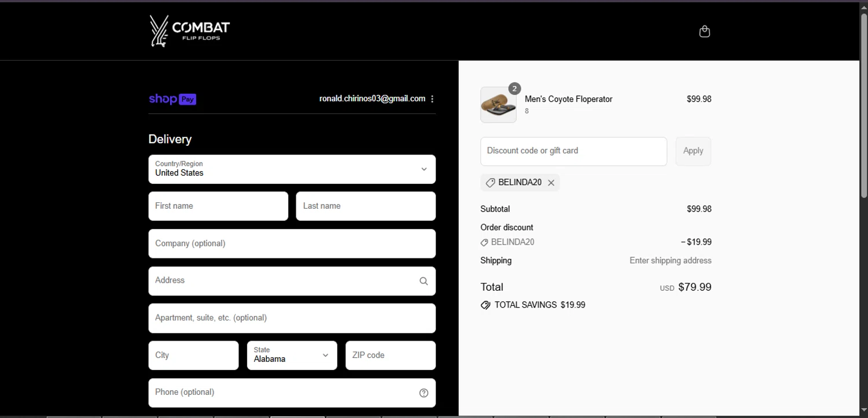
Task: Focus the Address input field
Action: (292, 281)
